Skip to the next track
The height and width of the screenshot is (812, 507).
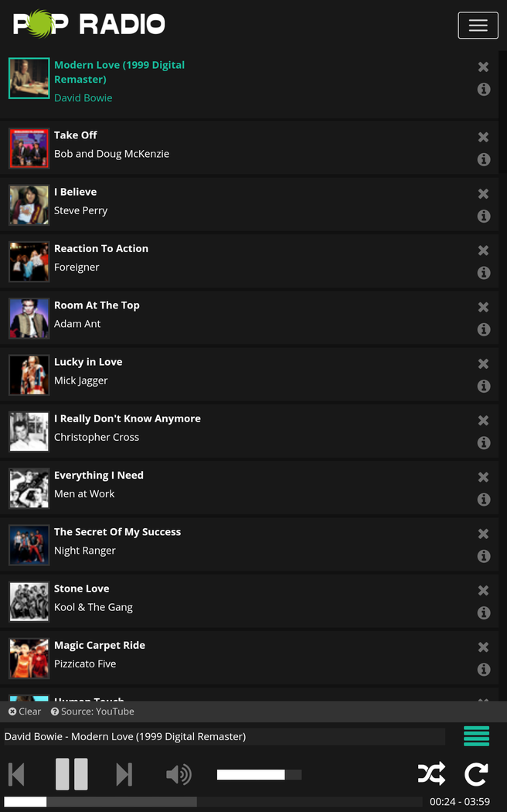[x=124, y=774]
